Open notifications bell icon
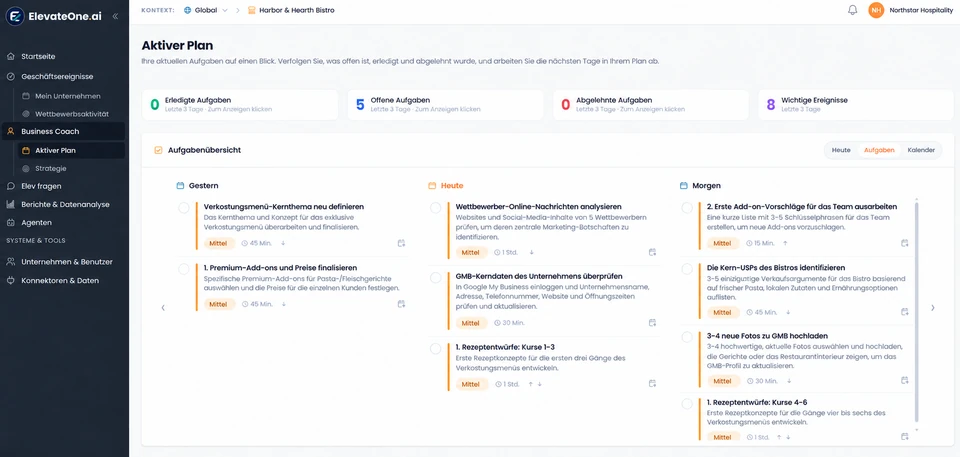Image resolution: width=960 pixels, height=457 pixels. (852, 10)
